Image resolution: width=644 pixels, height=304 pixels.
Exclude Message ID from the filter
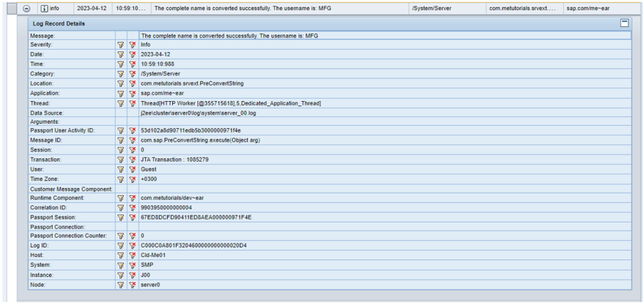pos(133,141)
